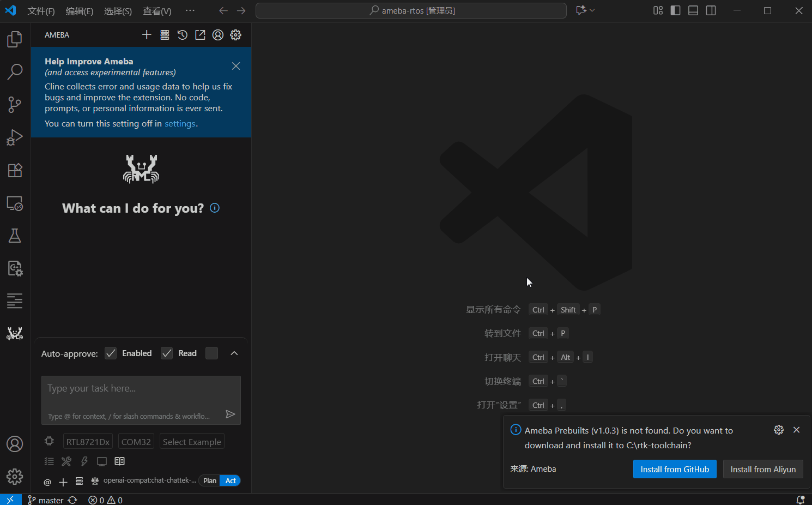Click the settings link in telemetry banner
The image size is (812, 505).
[180, 124]
